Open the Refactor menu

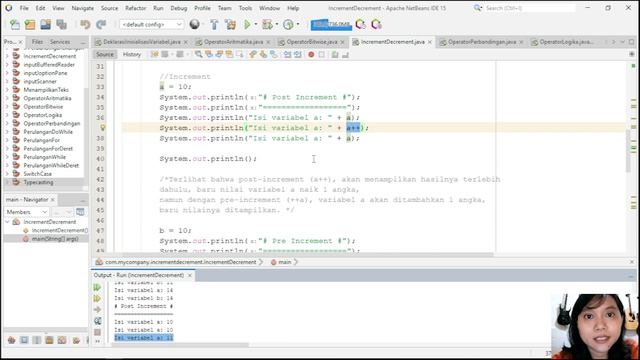(x=135, y=8)
